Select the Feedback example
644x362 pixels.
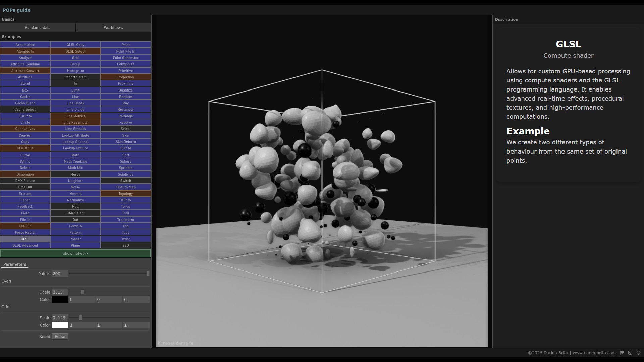click(x=25, y=206)
